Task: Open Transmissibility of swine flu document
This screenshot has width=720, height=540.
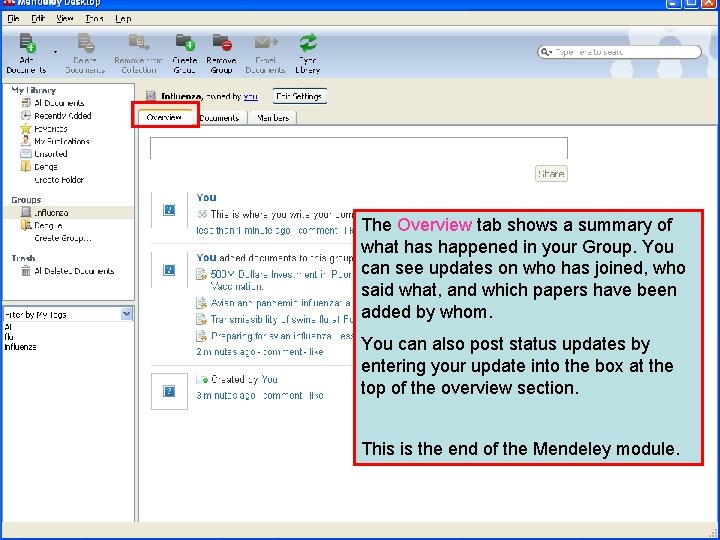Action: click(x=281, y=319)
